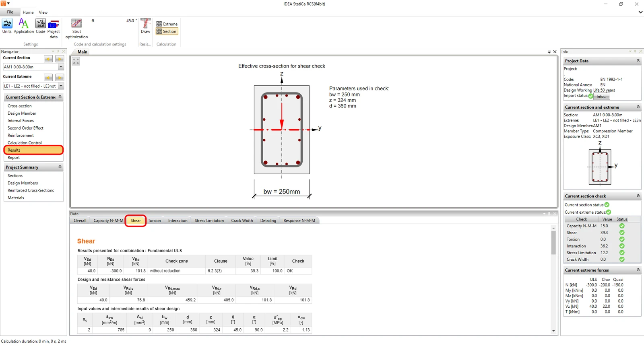Open the Code settings icon
644x346 pixels.
tap(41, 26)
